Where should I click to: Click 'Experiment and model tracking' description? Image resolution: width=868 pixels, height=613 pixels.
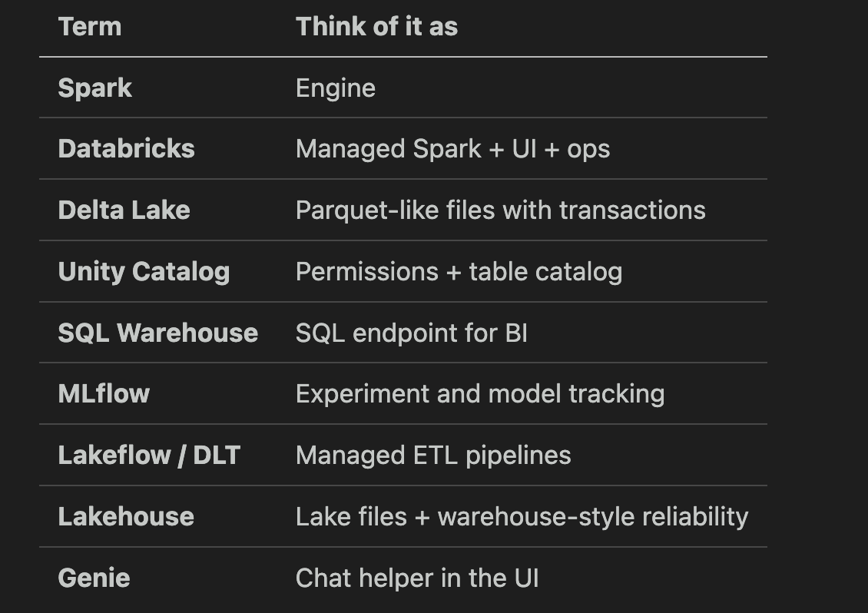[x=480, y=394]
